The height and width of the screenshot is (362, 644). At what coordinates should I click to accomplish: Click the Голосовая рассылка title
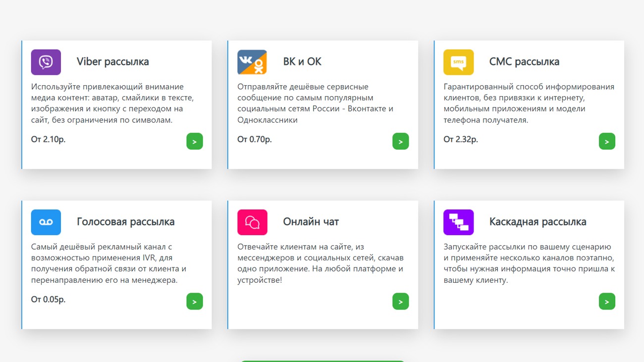point(125,222)
